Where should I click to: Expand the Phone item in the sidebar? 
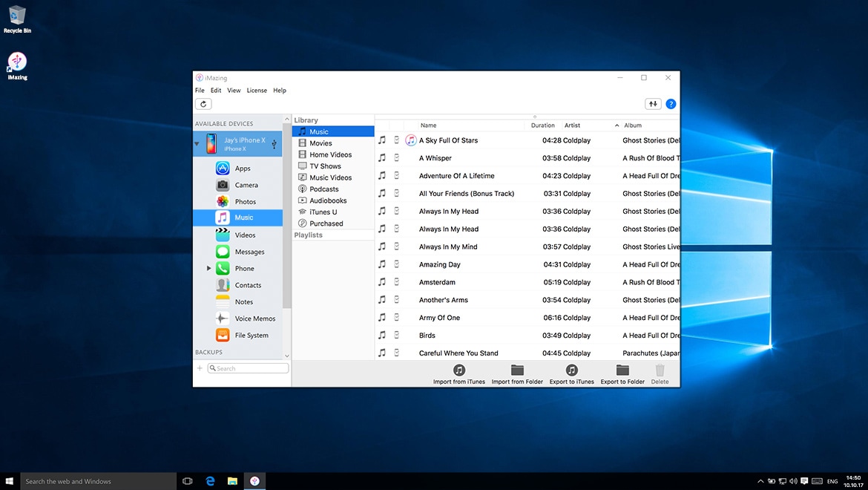(x=208, y=268)
